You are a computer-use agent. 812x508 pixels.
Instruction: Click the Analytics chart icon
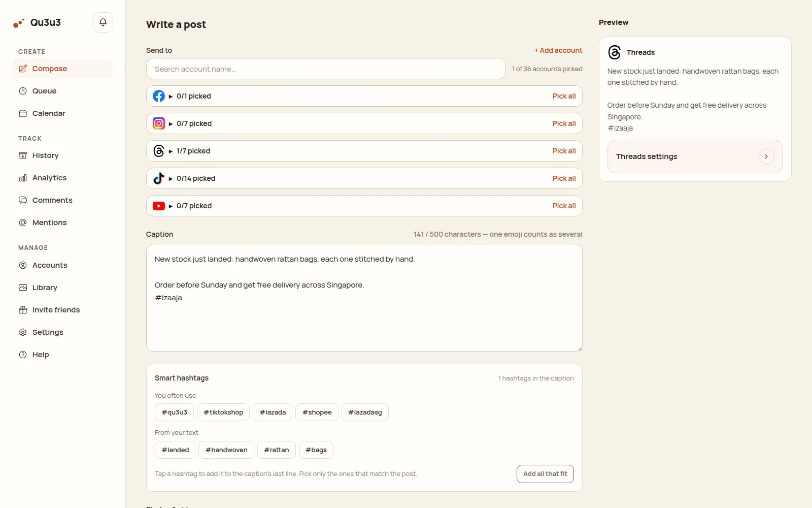pos(23,178)
